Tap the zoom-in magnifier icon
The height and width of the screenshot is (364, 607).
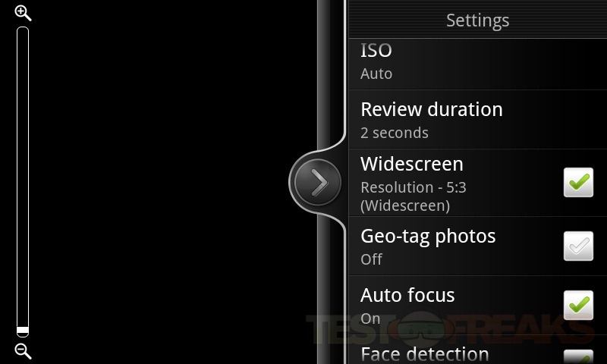[x=23, y=13]
